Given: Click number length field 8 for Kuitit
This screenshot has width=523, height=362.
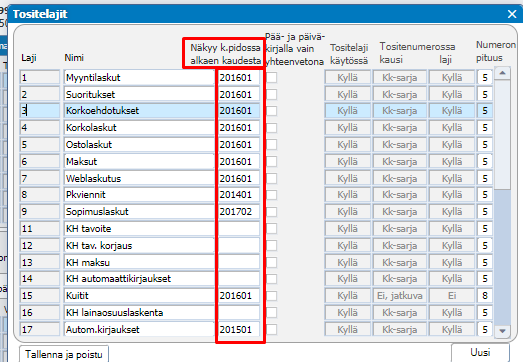Looking at the screenshot, I should coord(485,296).
